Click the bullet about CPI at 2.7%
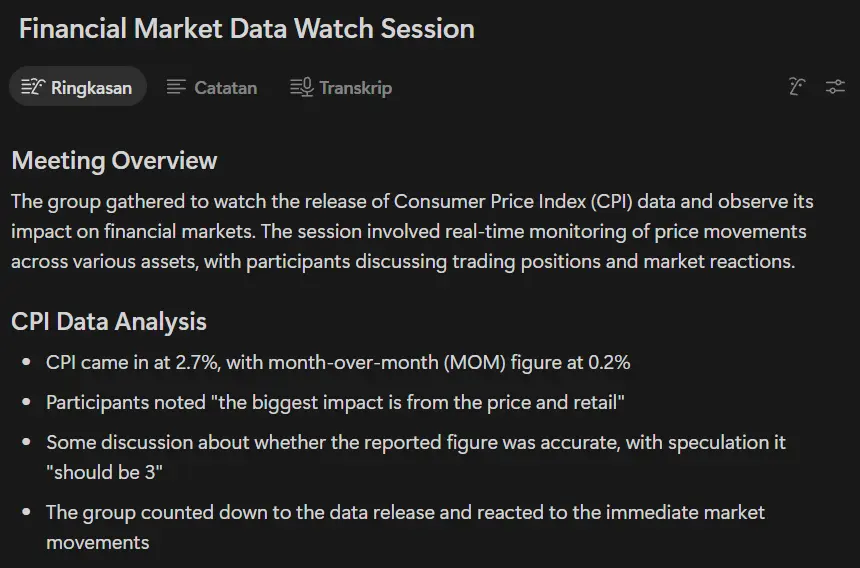The image size is (860, 568). tap(338, 362)
